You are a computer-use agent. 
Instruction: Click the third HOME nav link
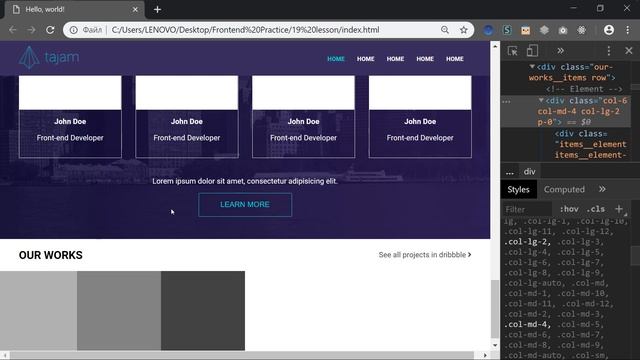pos(395,59)
